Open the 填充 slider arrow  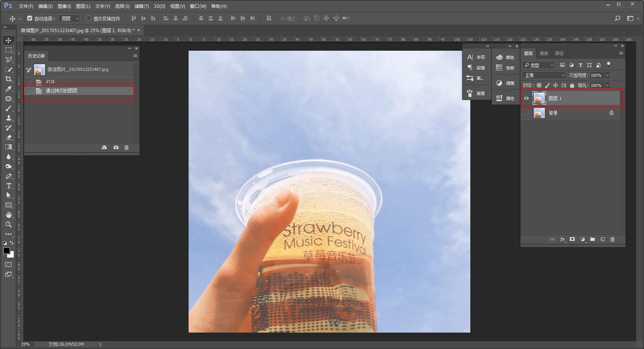click(607, 85)
